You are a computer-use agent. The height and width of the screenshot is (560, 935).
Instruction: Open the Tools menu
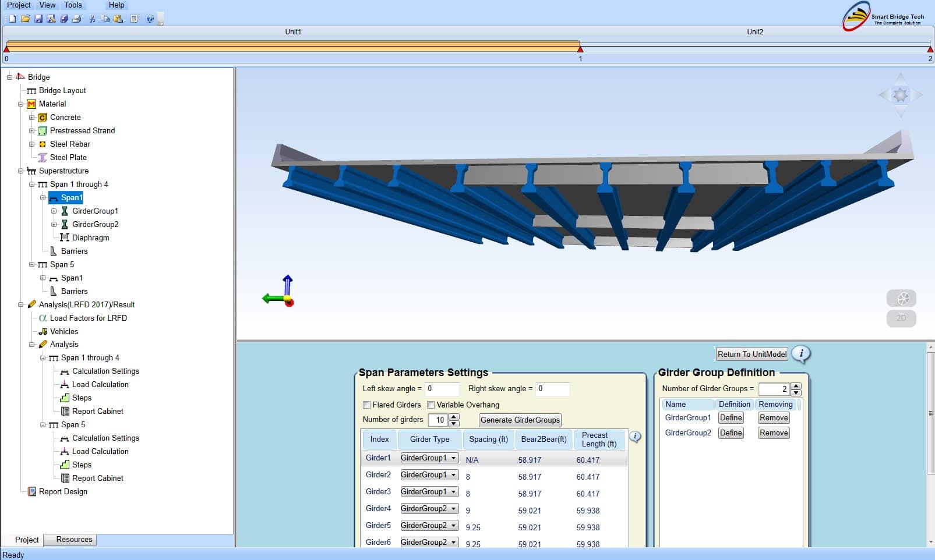[73, 5]
